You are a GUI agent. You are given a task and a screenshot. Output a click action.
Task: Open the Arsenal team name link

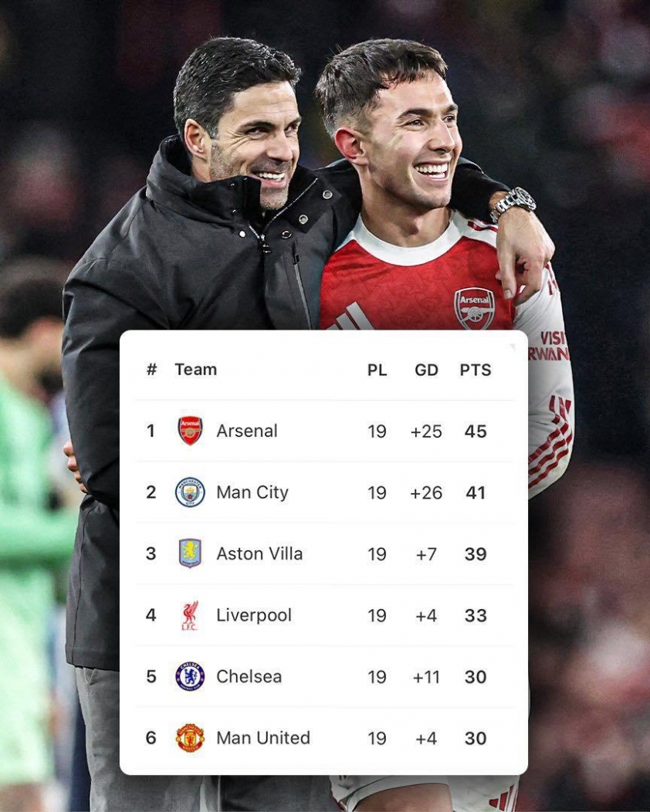click(x=246, y=431)
